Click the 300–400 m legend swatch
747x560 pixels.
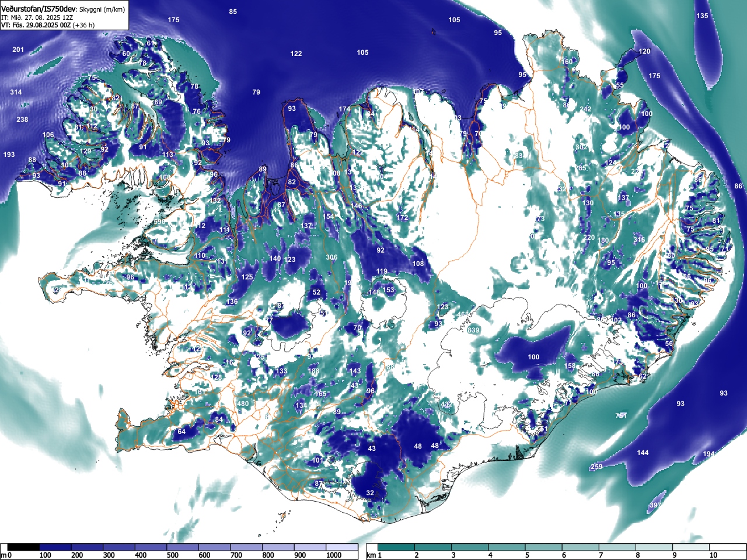pyautogui.click(x=119, y=547)
